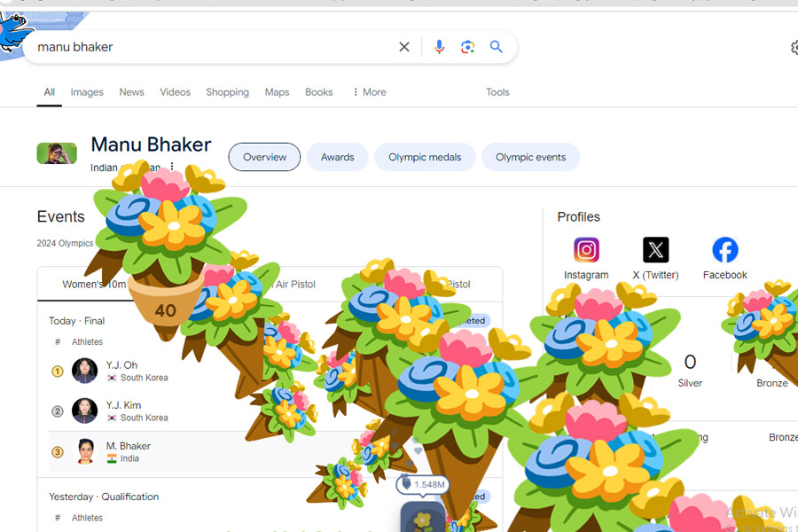Switch to the News tab

coord(131,92)
